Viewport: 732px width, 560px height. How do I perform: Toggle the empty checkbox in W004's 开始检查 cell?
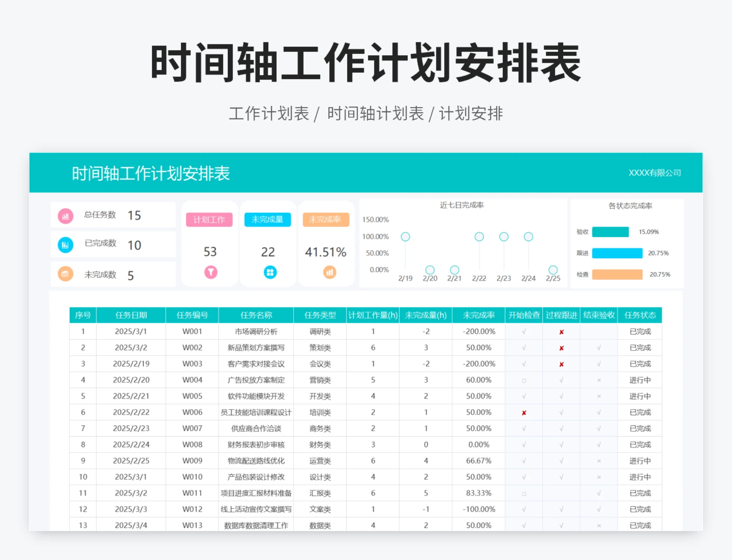(524, 380)
